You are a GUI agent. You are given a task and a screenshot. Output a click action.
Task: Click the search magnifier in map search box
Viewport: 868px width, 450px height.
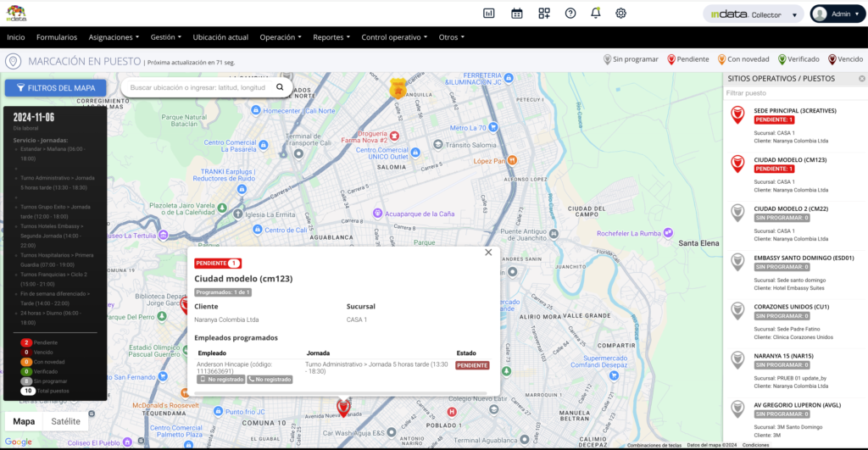(281, 87)
